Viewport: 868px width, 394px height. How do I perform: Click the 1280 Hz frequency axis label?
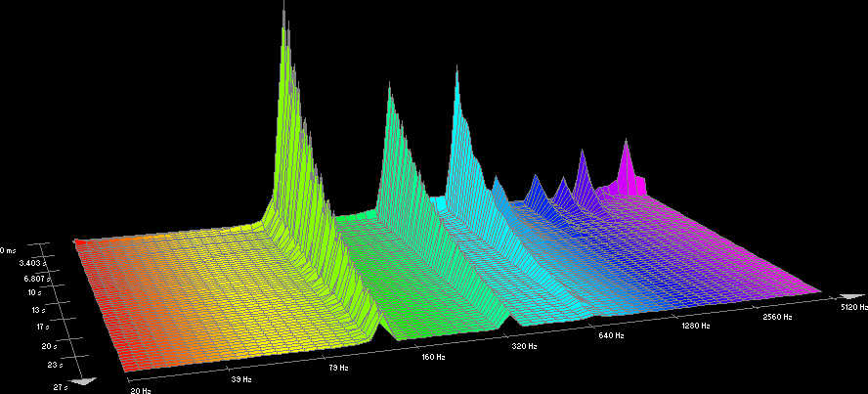click(x=696, y=326)
